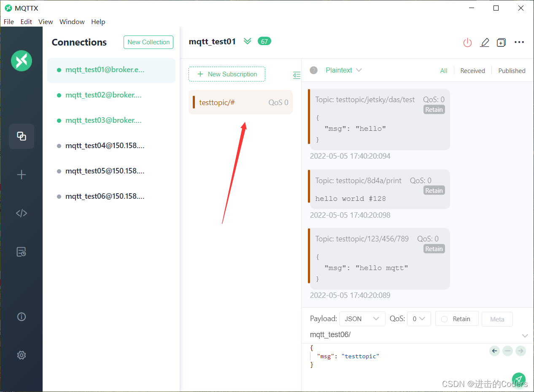Open the About info icon
The image size is (534, 392).
[x=22, y=316]
